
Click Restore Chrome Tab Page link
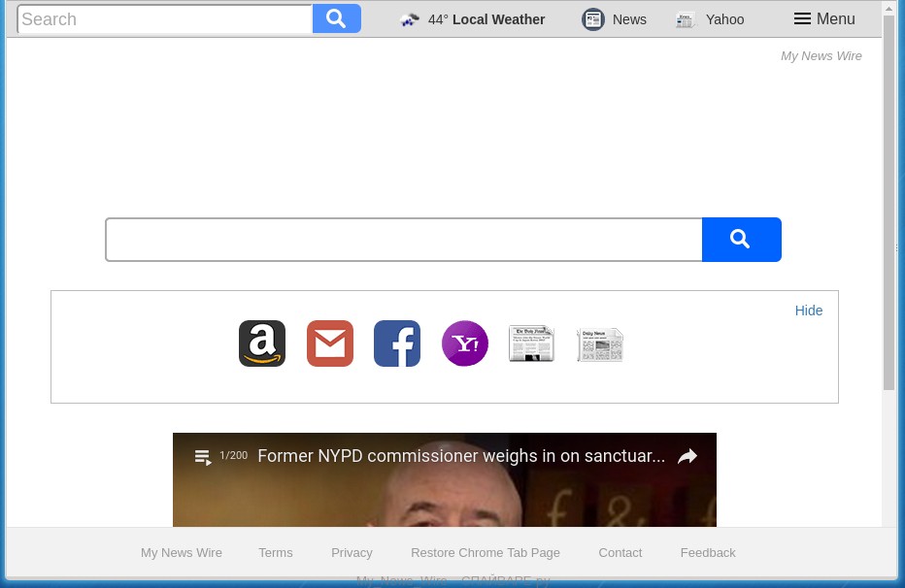[486, 553]
